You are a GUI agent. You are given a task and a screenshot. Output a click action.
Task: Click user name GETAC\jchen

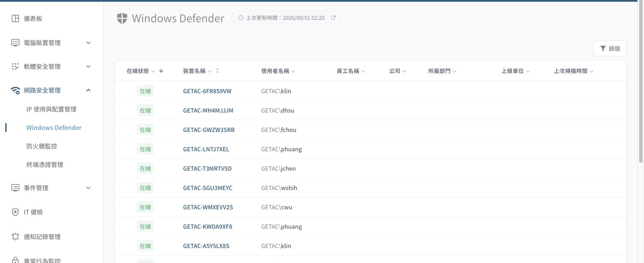tap(278, 168)
